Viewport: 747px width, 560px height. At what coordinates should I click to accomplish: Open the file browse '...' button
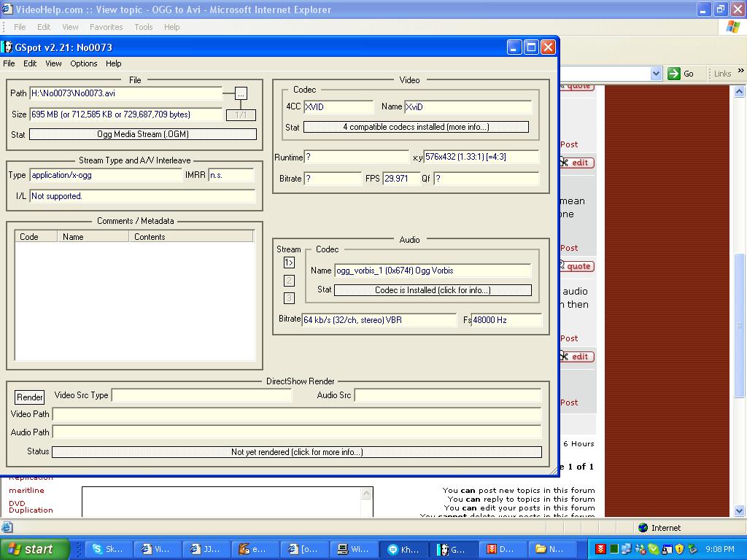click(241, 93)
